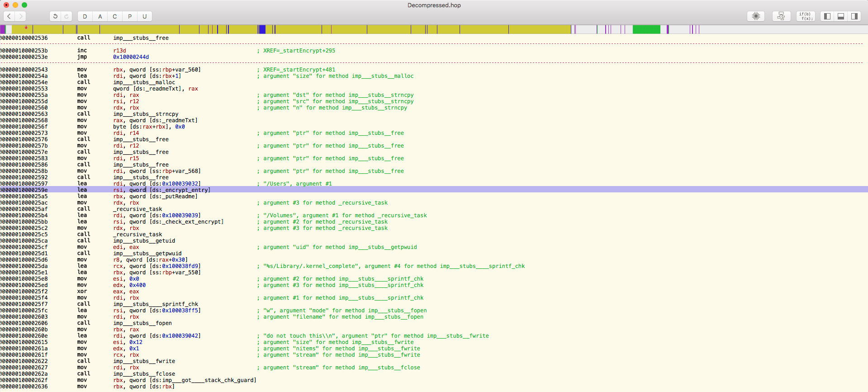
Task: Select the "do not touch this\n" comment
Action: [x=376, y=336]
